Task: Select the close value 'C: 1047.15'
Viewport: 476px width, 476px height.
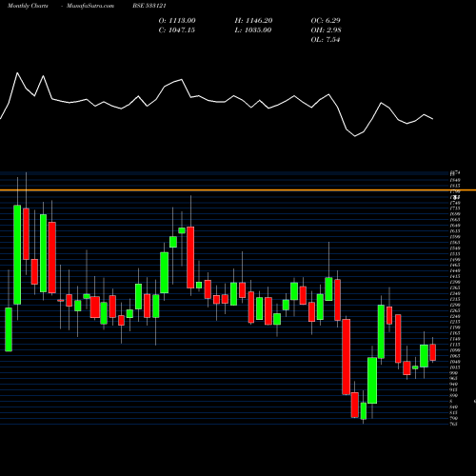Action: 177,30
